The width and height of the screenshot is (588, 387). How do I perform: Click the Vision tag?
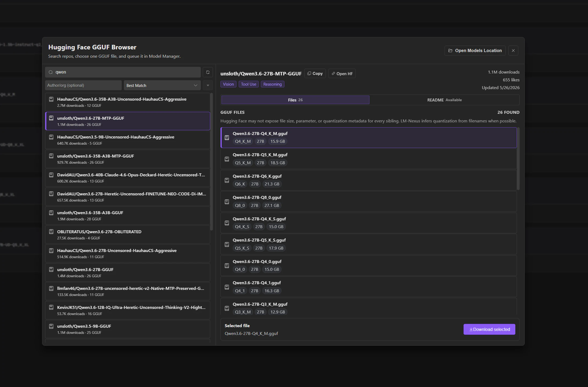[x=228, y=84]
